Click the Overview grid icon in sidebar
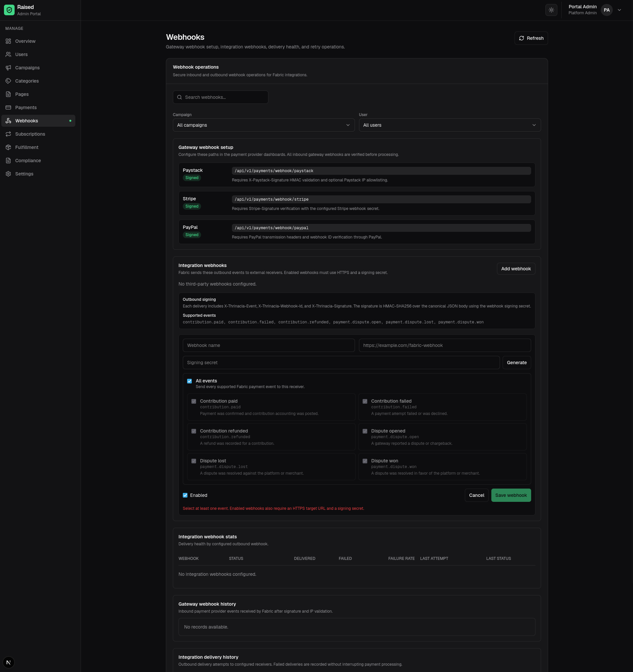Screen dimensions: 633x672 8,41
